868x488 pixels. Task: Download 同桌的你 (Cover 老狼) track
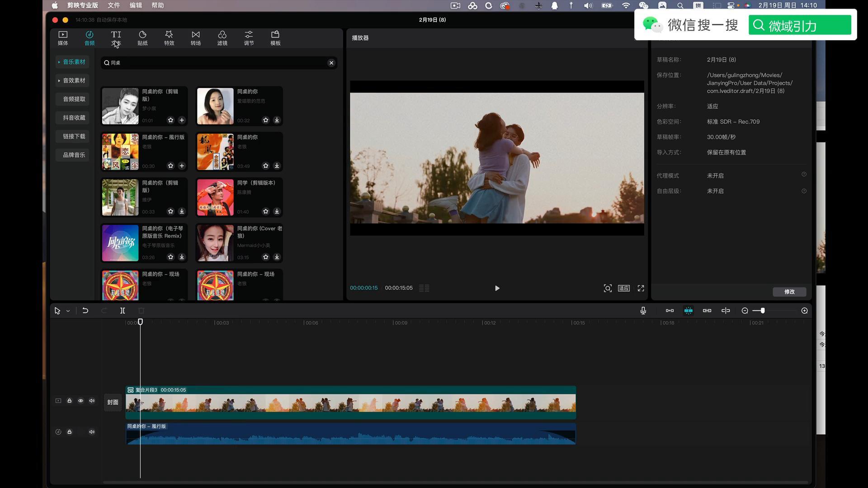tap(277, 257)
